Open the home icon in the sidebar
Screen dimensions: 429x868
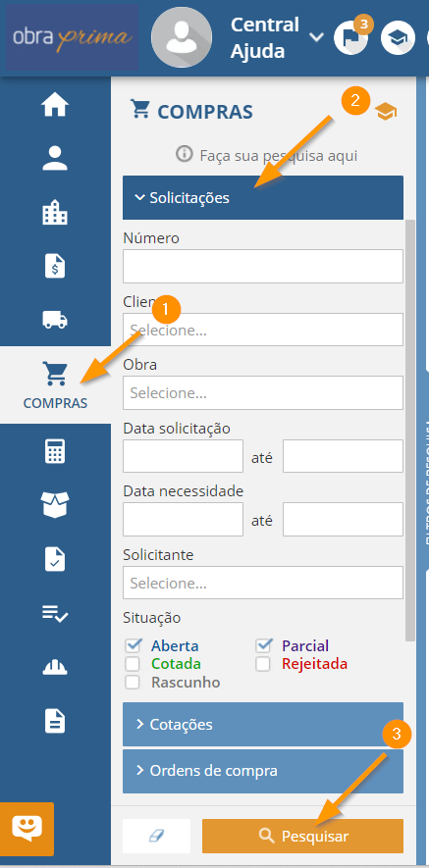(x=55, y=105)
